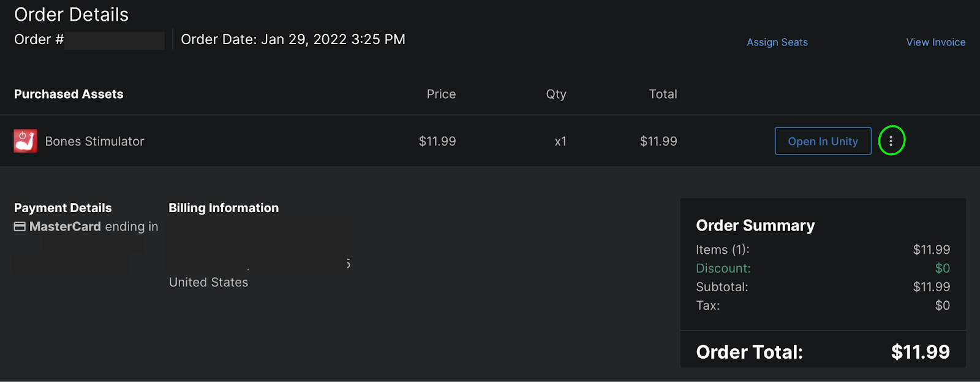Open the Assign Seats link
The width and height of the screenshot is (980, 382).
coord(777,42)
